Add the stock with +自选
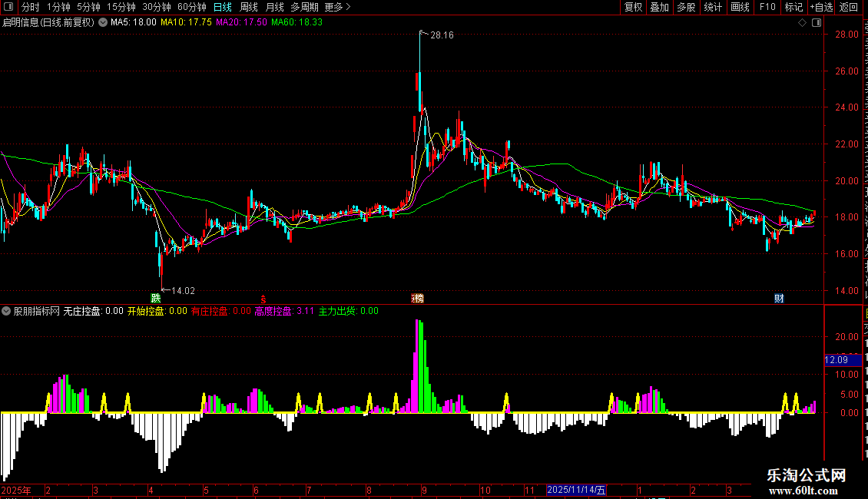 click(821, 7)
